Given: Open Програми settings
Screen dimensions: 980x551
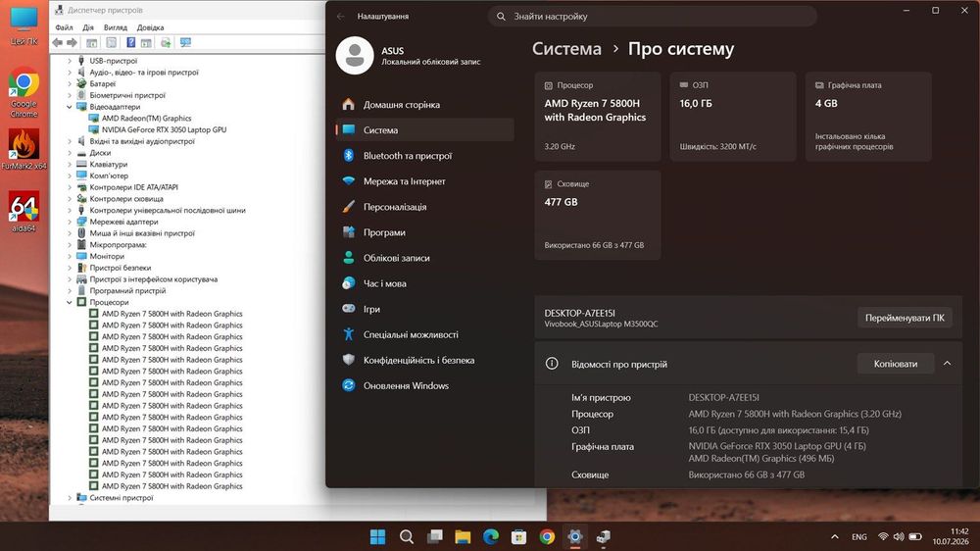Looking at the screenshot, I should [x=424, y=232].
